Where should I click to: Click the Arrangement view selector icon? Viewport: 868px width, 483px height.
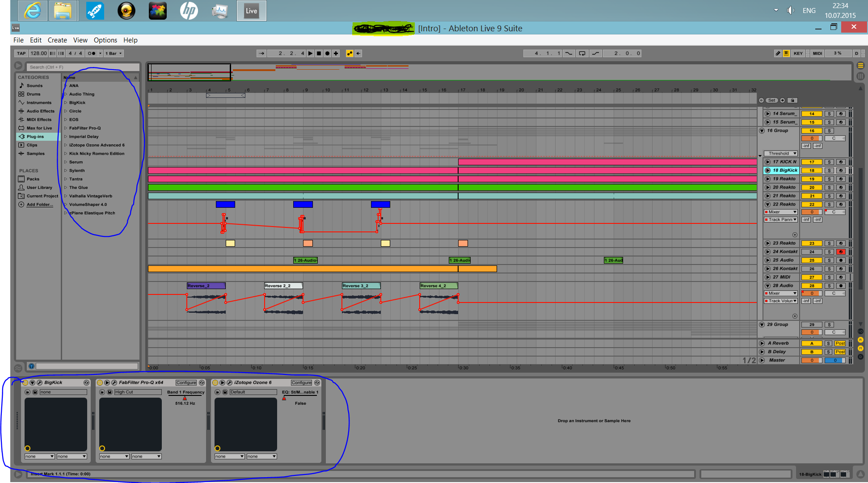click(x=860, y=65)
